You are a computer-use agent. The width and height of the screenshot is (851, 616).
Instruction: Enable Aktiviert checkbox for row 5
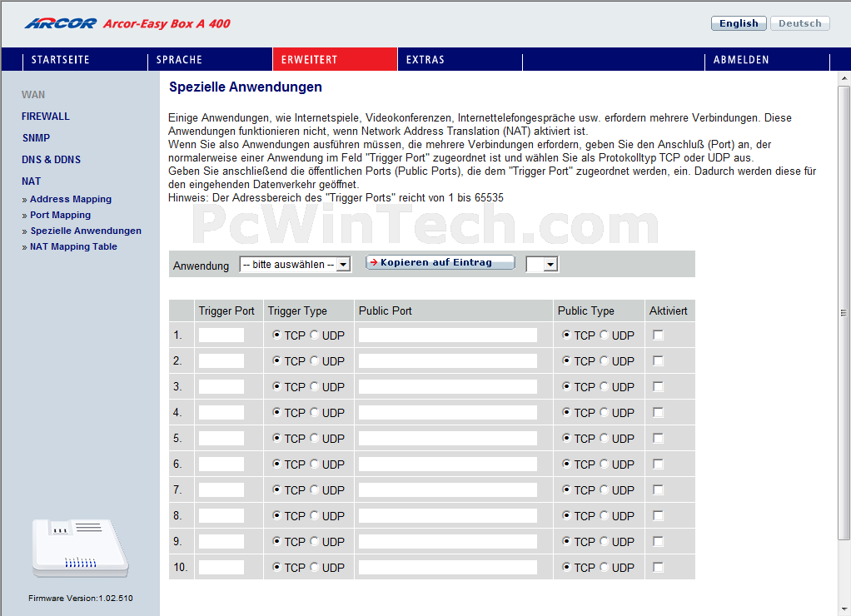[659, 438]
